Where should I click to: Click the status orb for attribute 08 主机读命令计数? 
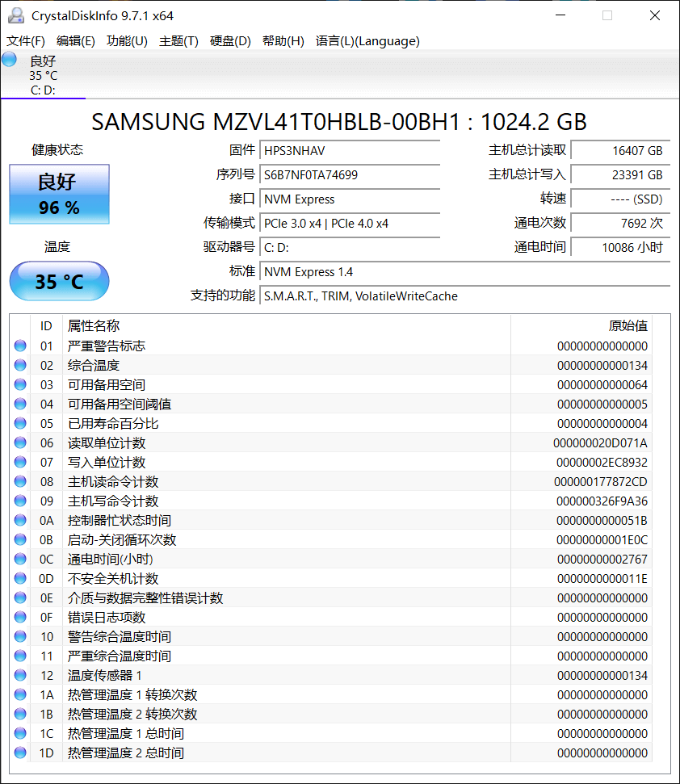click(x=20, y=481)
